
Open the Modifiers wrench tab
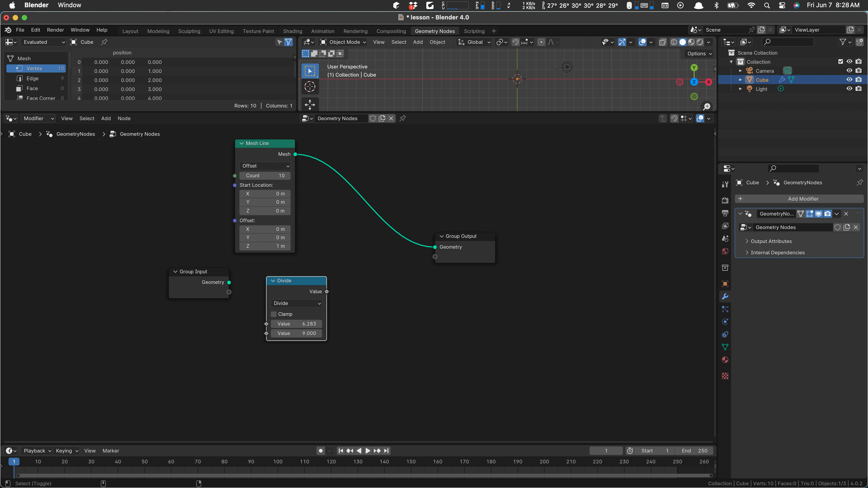click(x=725, y=296)
